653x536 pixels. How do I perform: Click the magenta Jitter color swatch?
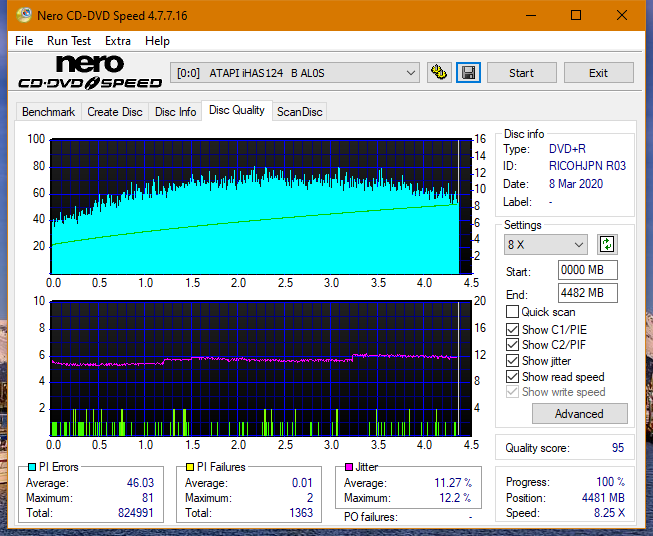pyautogui.click(x=349, y=467)
